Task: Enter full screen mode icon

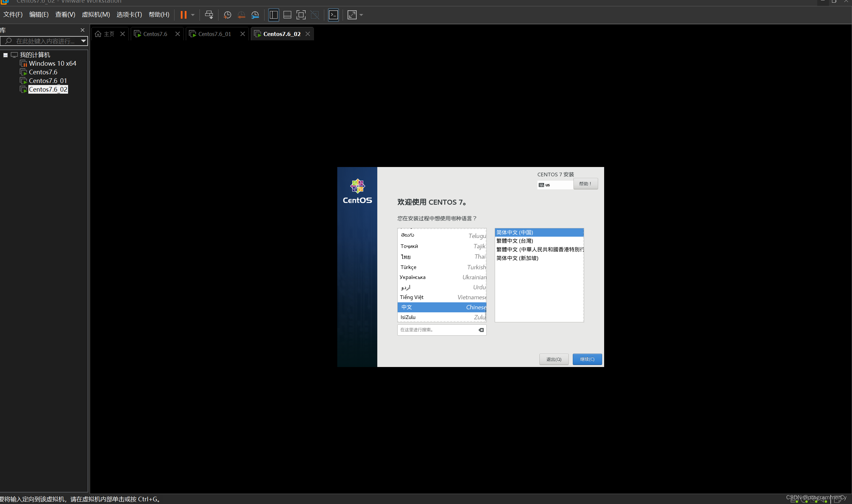Action: (301, 15)
